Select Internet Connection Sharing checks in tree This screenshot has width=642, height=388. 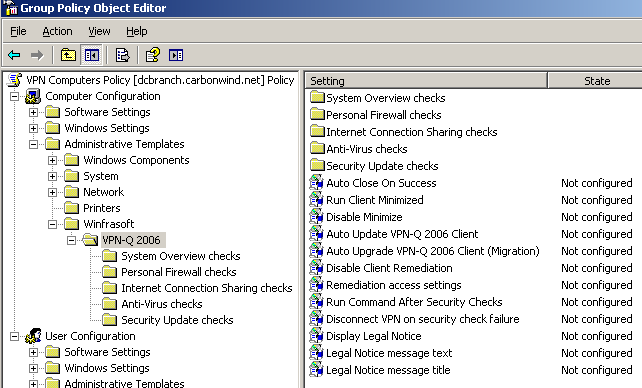[207, 288]
